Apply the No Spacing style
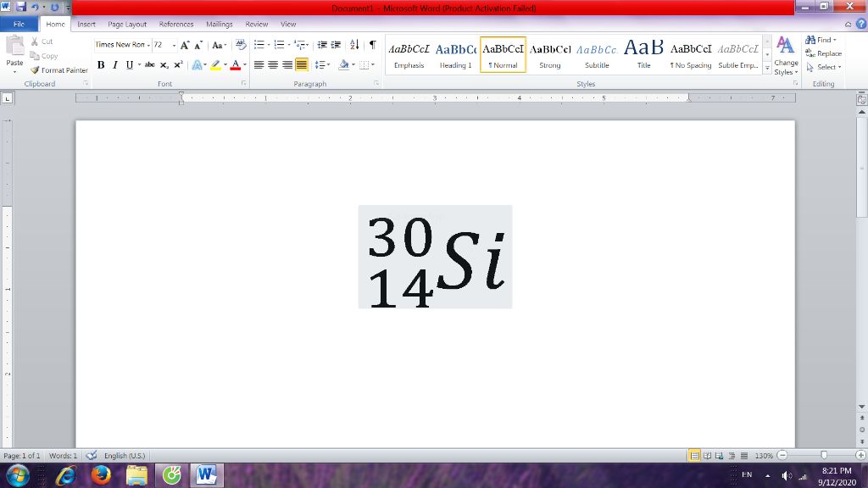The image size is (868, 488). pos(691,55)
